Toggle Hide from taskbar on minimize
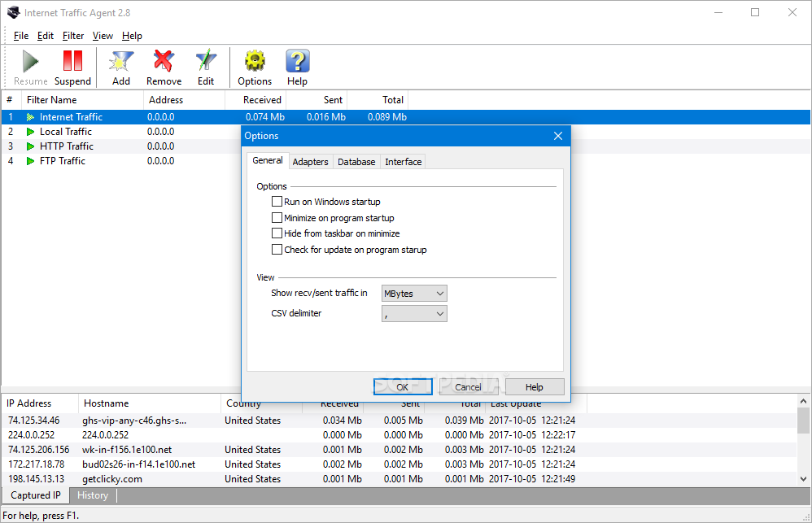Screen dimensions: 812x523 coord(277,233)
